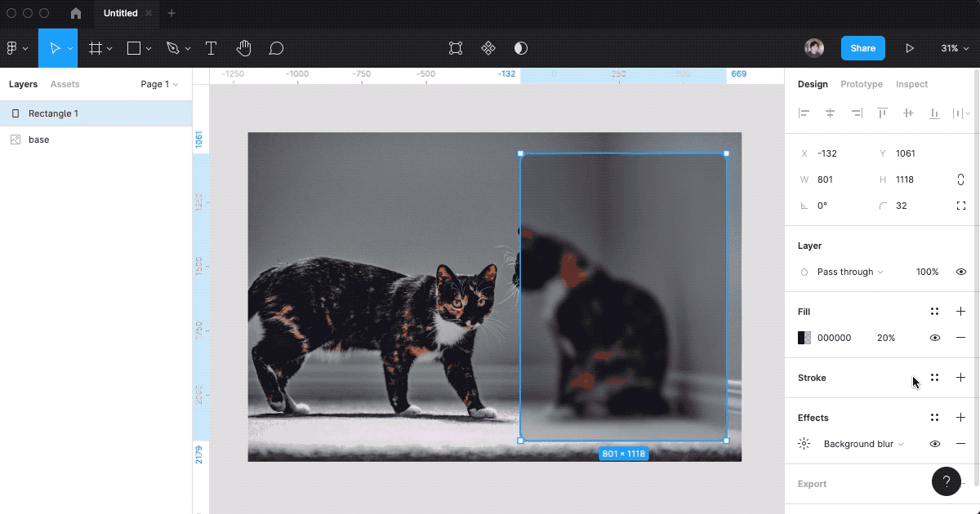Enable constrain proportions for width and height
980x514 pixels.
[x=960, y=179]
